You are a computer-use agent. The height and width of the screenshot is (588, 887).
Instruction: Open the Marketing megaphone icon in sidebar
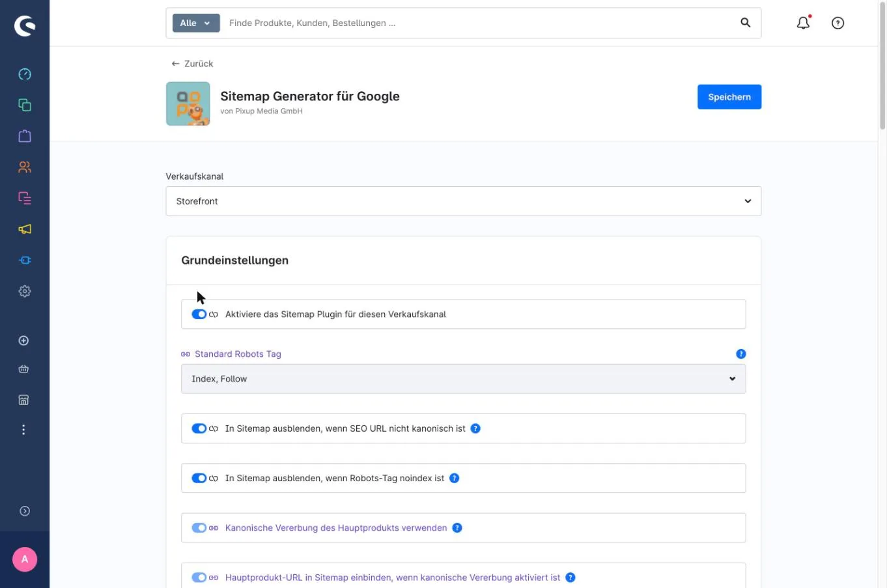(x=25, y=229)
